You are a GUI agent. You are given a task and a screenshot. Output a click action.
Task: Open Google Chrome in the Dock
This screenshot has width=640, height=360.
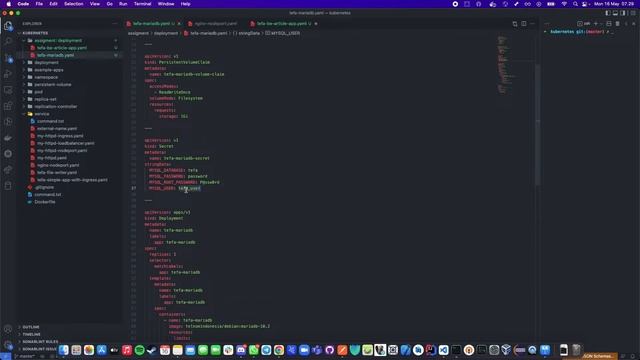pos(279,350)
